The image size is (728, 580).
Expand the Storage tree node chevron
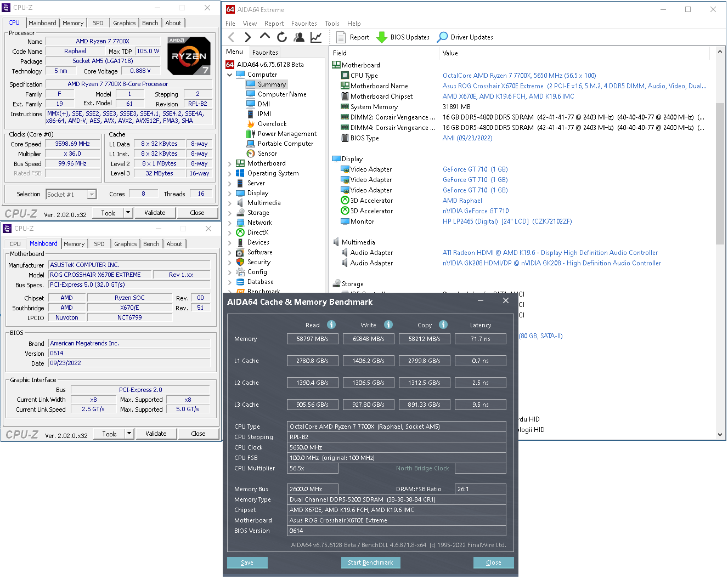point(230,213)
